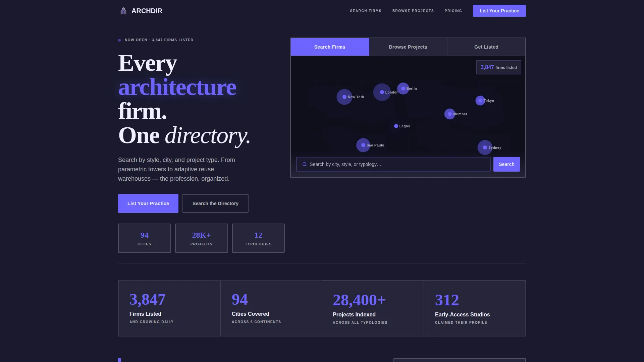Click the 94 Cities stat box
The width and height of the screenshot is (644, 362).
pyautogui.click(x=145, y=238)
